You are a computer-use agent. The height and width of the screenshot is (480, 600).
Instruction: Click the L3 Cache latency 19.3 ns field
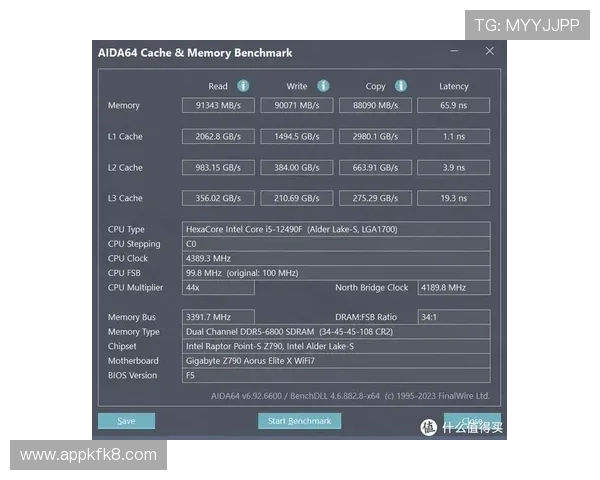pyautogui.click(x=453, y=198)
